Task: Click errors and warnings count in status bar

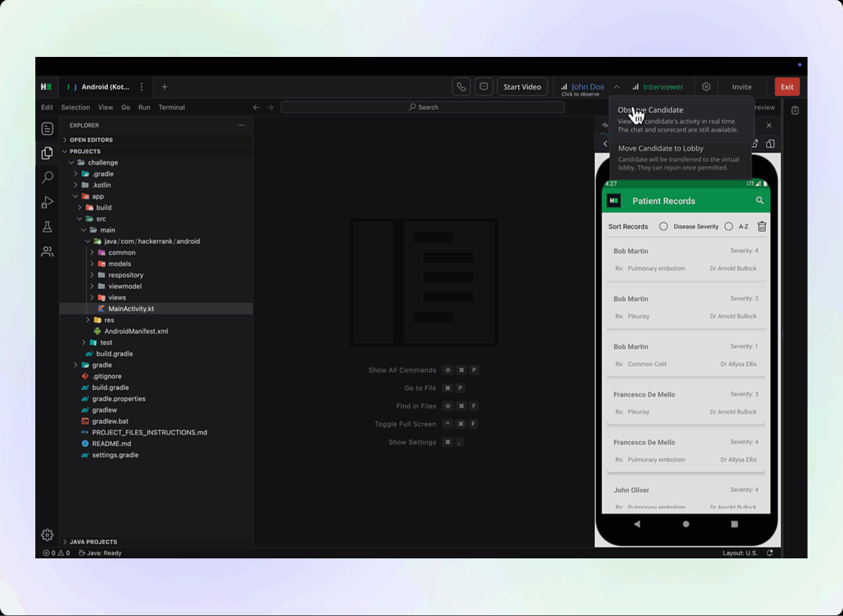Action: 56,553
